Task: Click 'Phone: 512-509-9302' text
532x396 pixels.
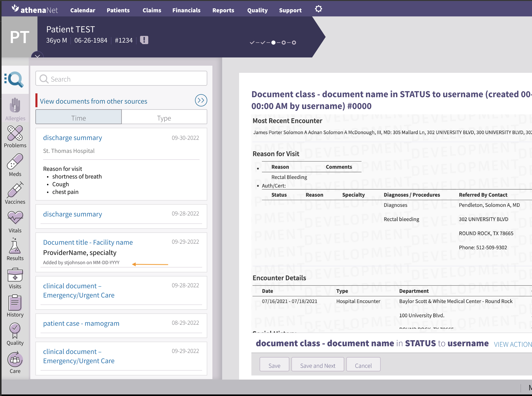Action: (x=483, y=247)
